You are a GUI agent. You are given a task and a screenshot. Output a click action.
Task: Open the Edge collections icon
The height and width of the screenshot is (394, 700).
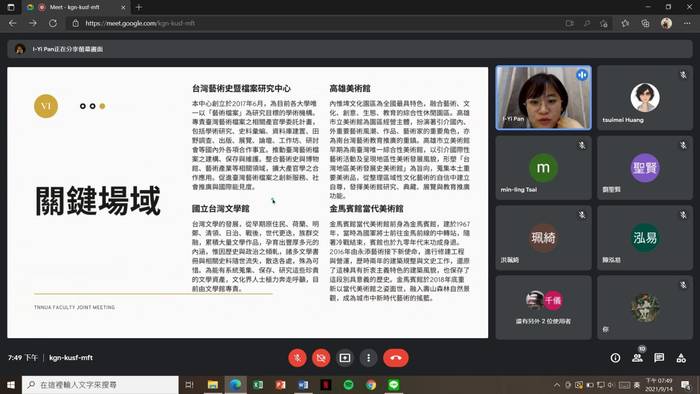coord(645,23)
